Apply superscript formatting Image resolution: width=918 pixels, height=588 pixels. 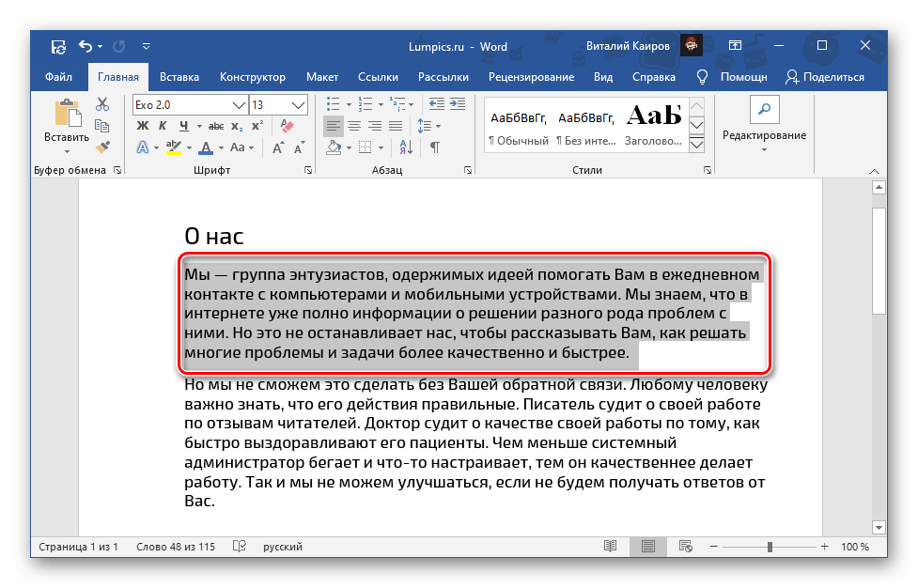[257, 126]
